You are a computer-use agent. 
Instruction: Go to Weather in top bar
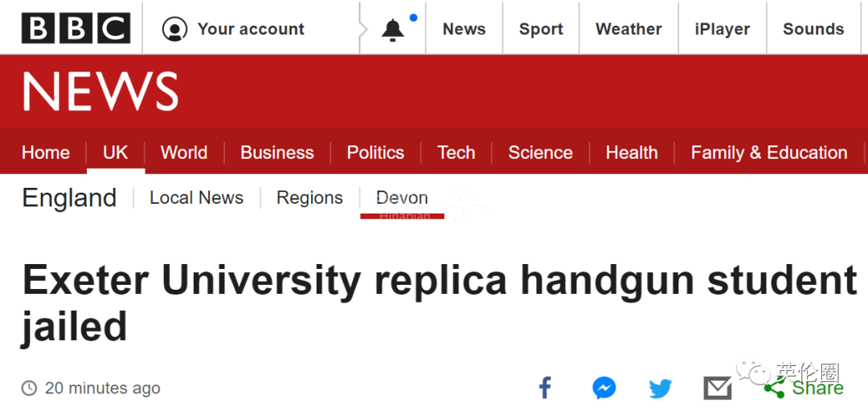[x=628, y=30]
